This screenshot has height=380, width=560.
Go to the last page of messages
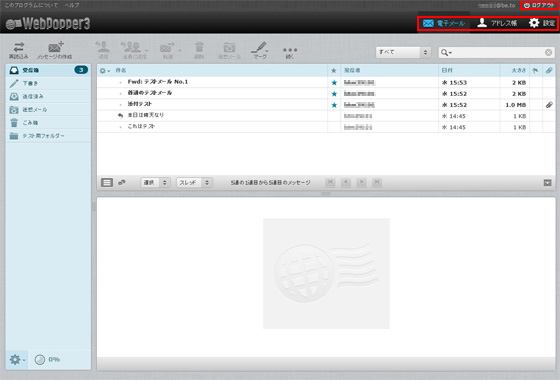[x=376, y=182]
